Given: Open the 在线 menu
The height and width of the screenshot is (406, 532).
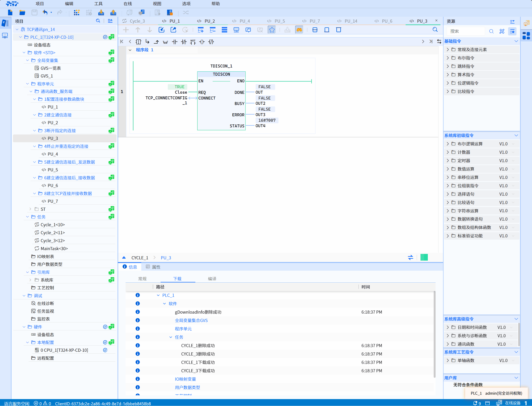Looking at the screenshot, I should coord(127,4).
